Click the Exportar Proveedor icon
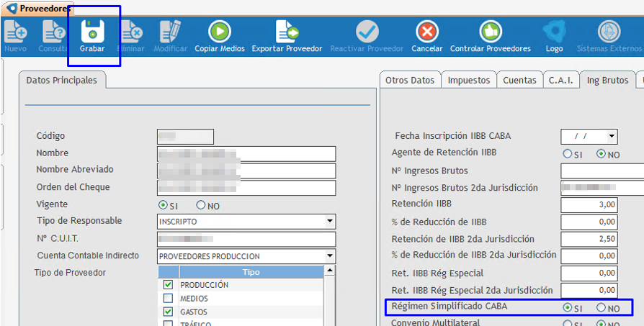Image resolution: width=644 pixels, height=326 pixels. pos(287,32)
